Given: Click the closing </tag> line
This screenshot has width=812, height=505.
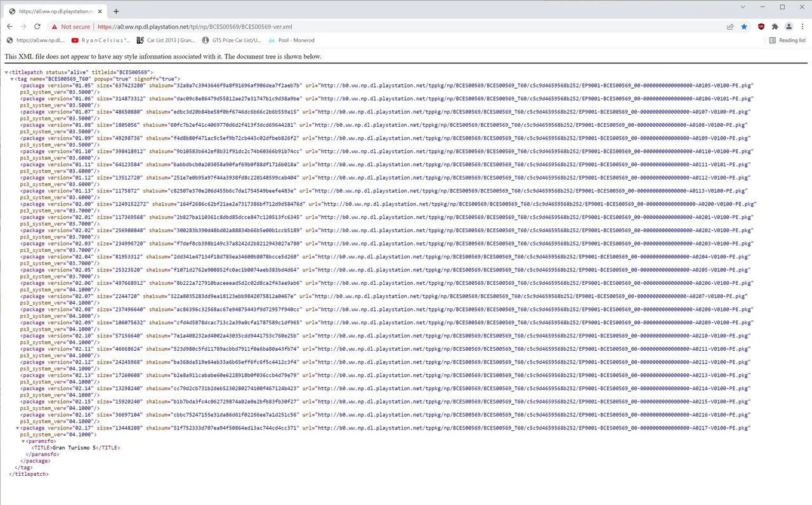Looking at the screenshot, I should pyautogui.click(x=23, y=468).
